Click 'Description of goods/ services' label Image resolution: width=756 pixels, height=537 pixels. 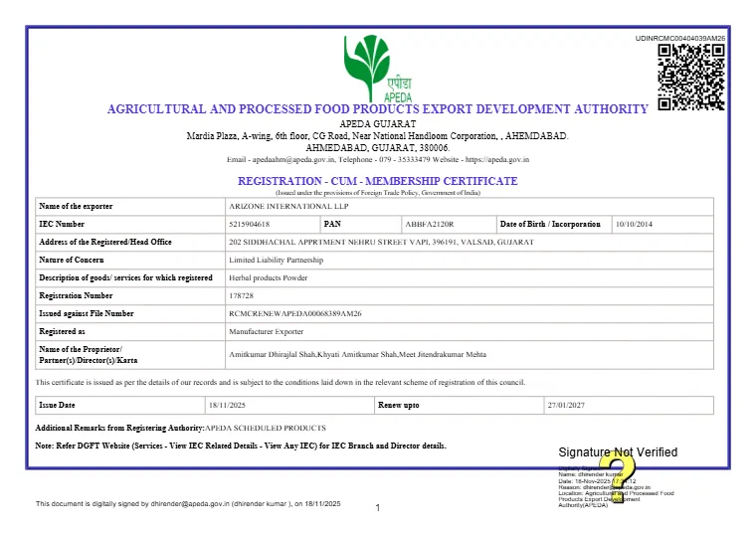pyautogui.click(x=126, y=277)
